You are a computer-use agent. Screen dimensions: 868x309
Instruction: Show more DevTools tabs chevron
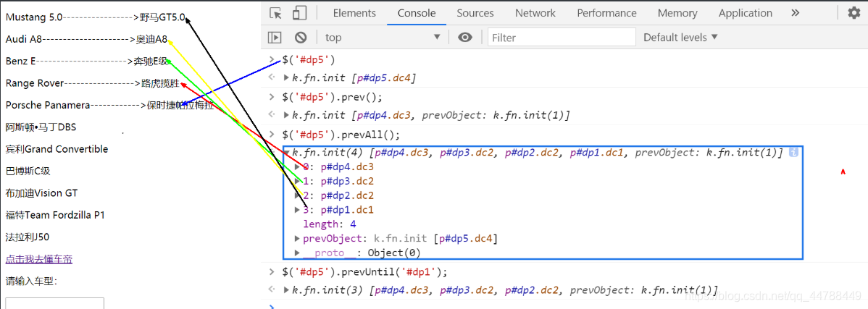tap(796, 13)
